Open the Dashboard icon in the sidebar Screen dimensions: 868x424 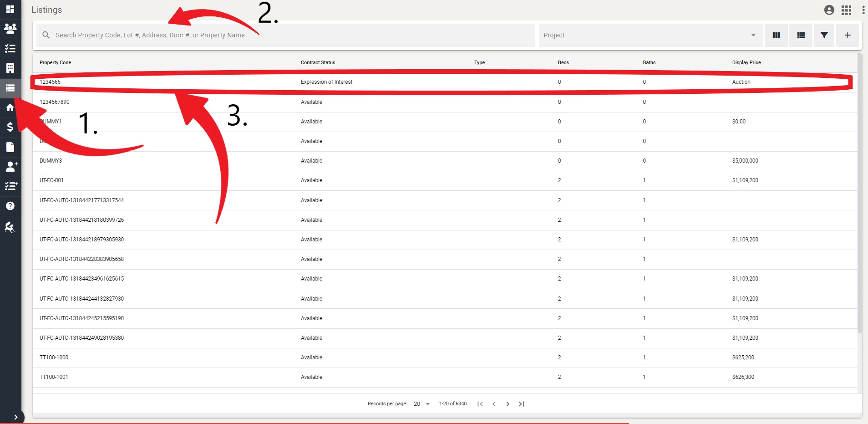coord(10,9)
